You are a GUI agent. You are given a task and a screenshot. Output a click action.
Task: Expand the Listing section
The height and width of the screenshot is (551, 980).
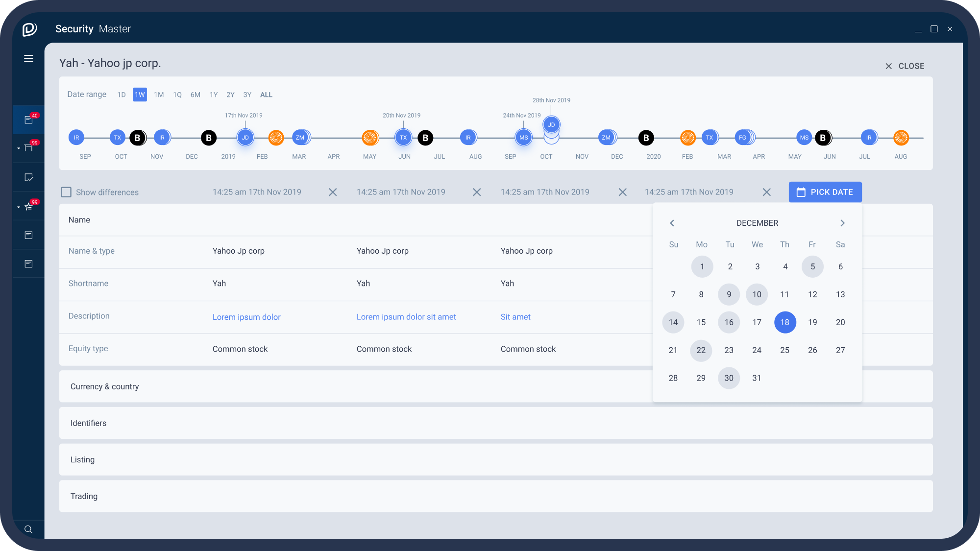[x=496, y=460]
